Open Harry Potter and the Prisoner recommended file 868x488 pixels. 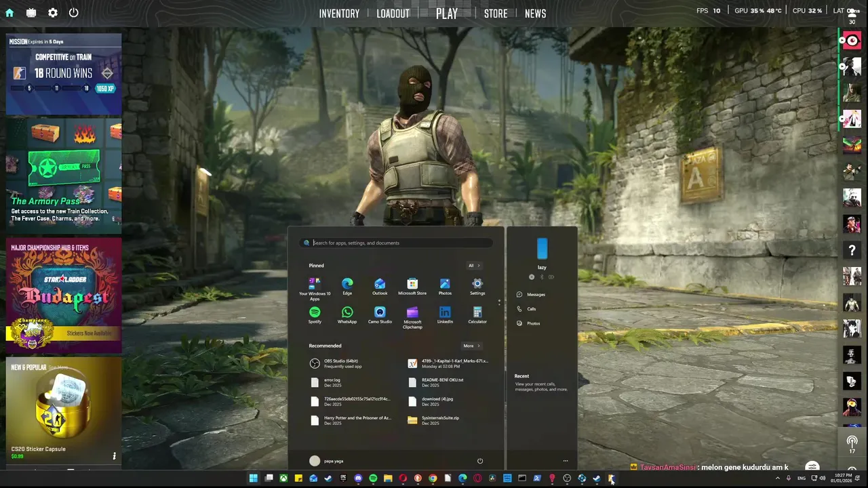coord(350,420)
